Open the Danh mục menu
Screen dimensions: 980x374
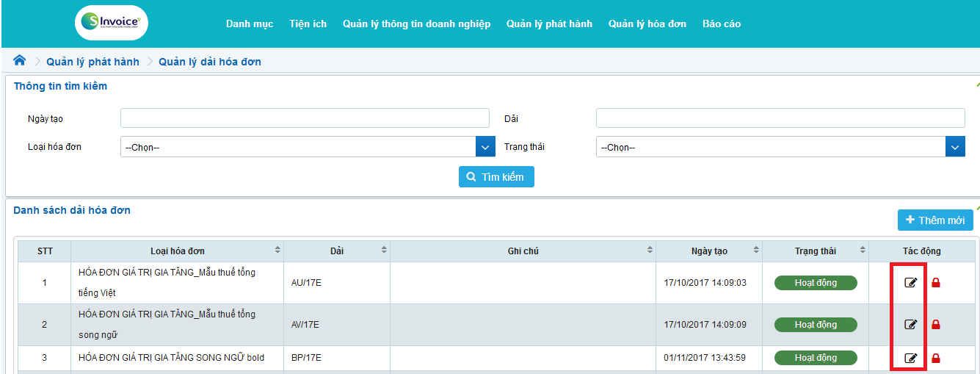click(249, 24)
